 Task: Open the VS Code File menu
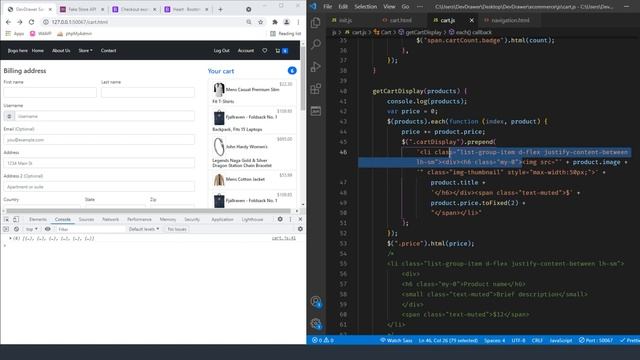[x=327, y=7]
